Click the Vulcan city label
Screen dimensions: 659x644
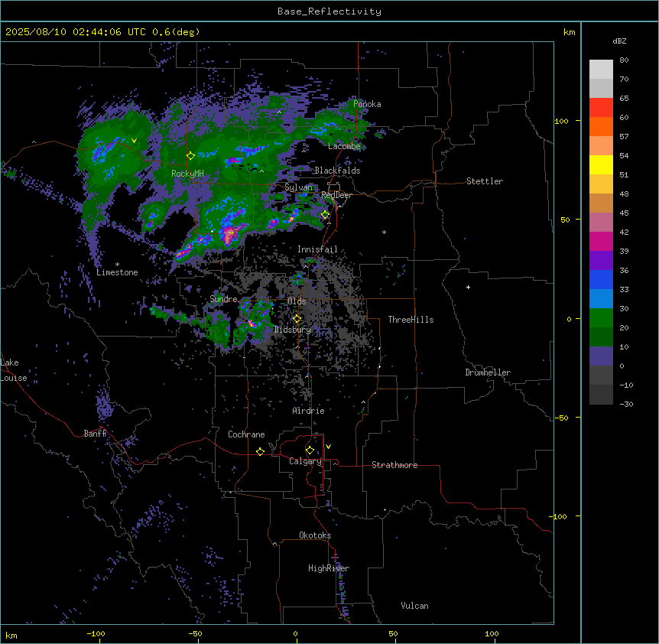414,606
